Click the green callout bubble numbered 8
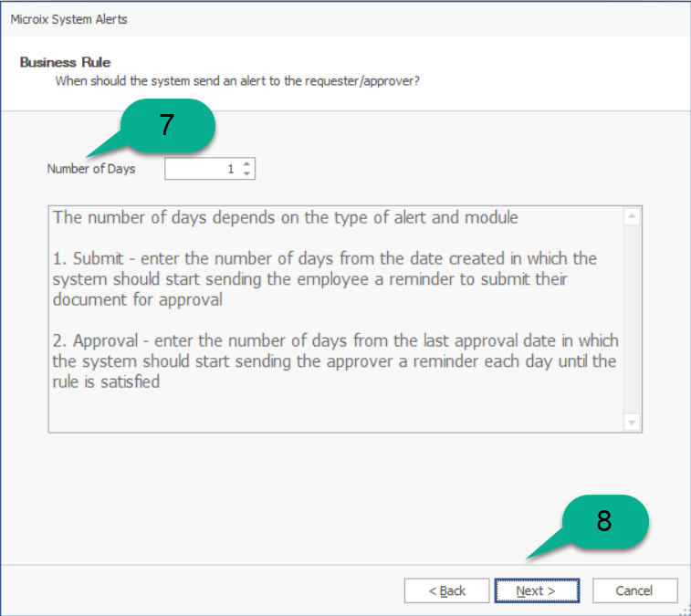The width and height of the screenshot is (691, 616). click(x=603, y=520)
